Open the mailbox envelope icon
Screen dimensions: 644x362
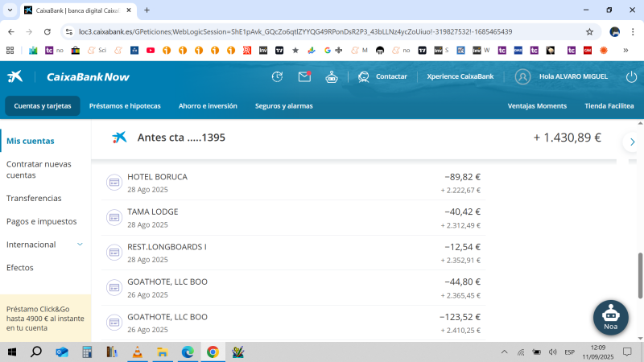pyautogui.click(x=304, y=76)
